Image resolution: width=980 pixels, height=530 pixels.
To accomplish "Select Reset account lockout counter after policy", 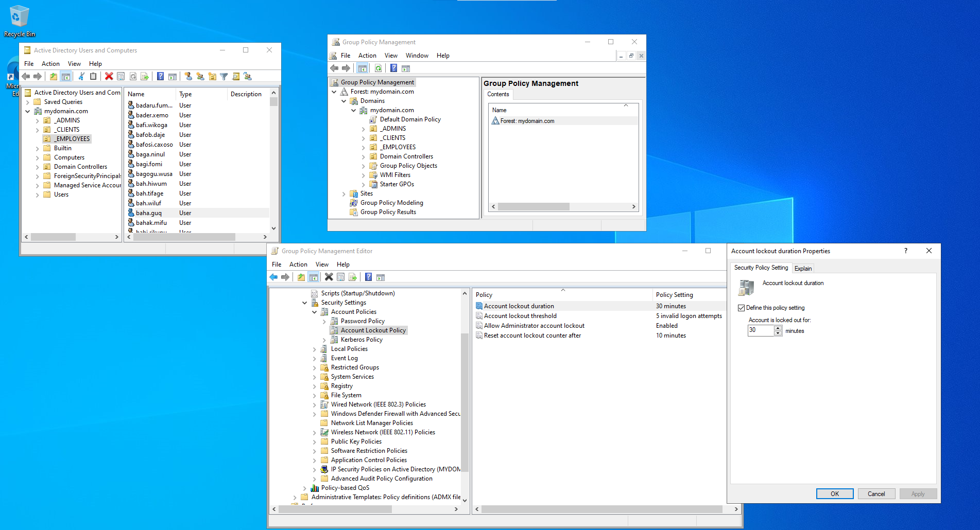I will [x=532, y=335].
